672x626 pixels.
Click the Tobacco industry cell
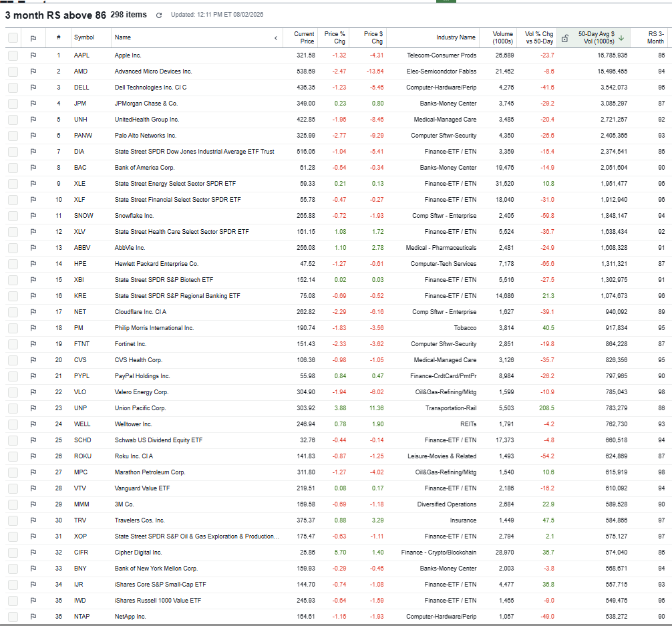coord(465,328)
